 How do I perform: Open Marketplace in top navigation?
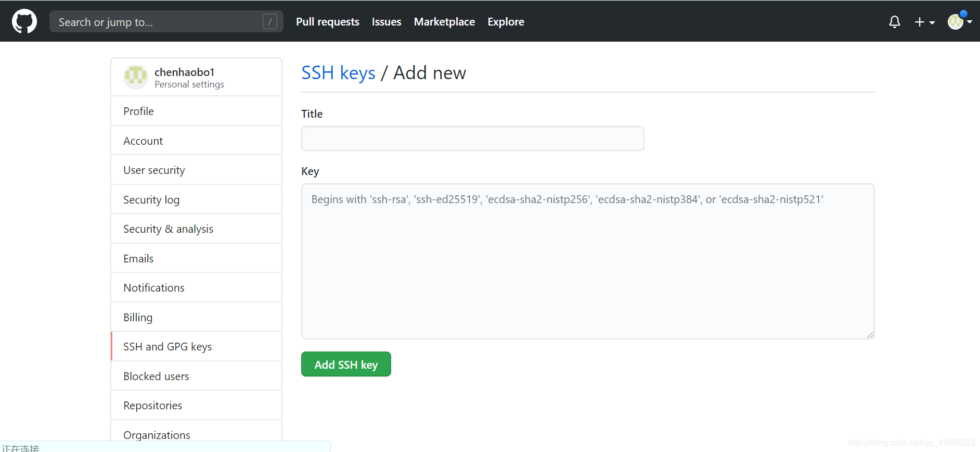tap(444, 22)
